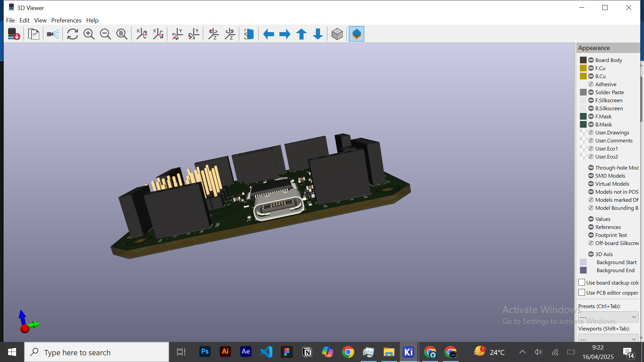
Task: Pan the board right with the arrow icon
Action: tap(285, 34)
